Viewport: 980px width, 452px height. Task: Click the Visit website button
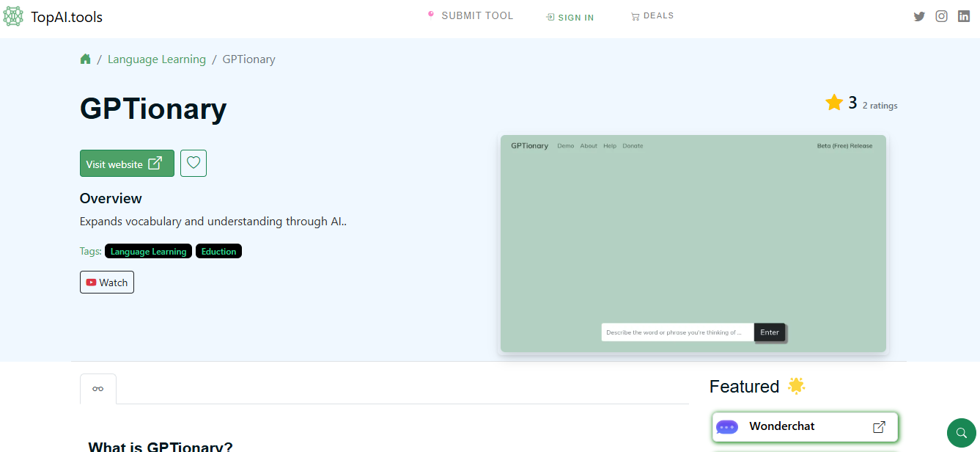(x=127, y=164)
